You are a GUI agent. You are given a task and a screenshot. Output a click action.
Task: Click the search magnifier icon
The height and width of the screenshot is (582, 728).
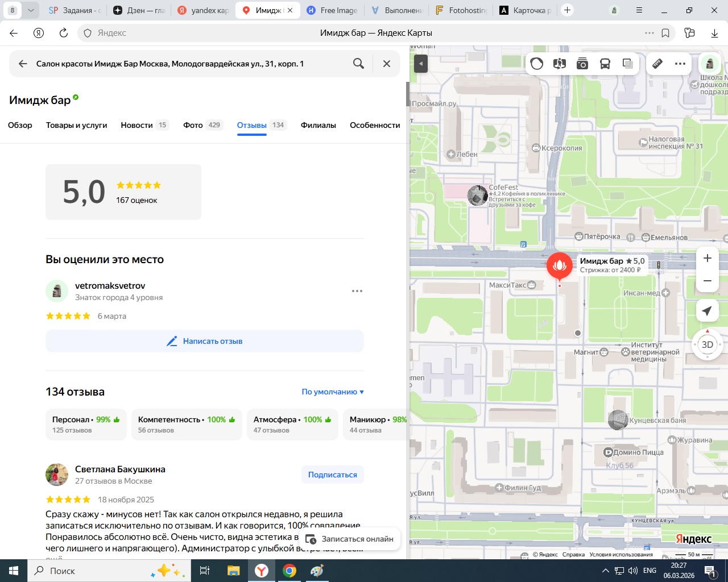point(358,64)
